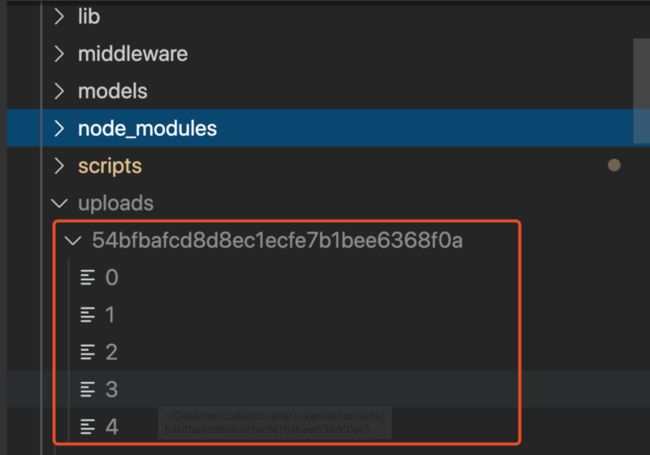This screenshot has height=455, width=650.
Task: Expand the middleware folder chevron
Action: 59,54
